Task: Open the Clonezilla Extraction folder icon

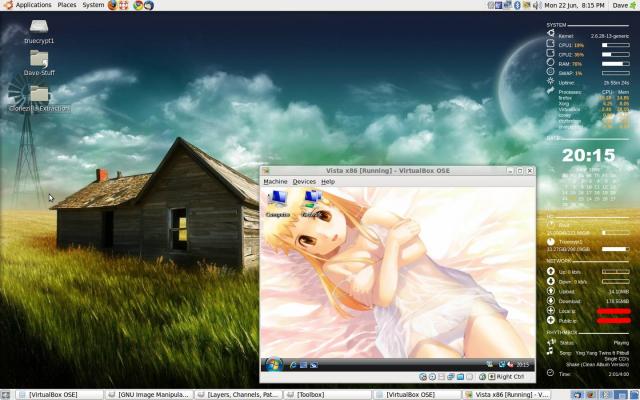Action: (39, 98)
